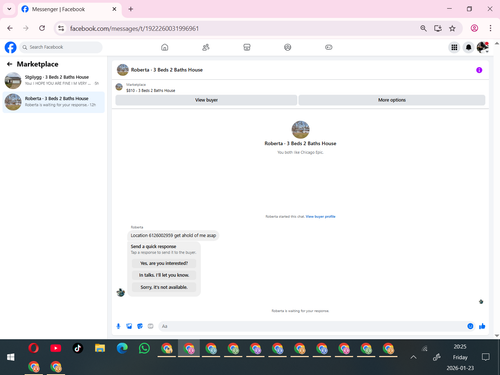The width and height of the screenshot is (500, 375).
Task: Click the Aa message input field
Action: 312,326
